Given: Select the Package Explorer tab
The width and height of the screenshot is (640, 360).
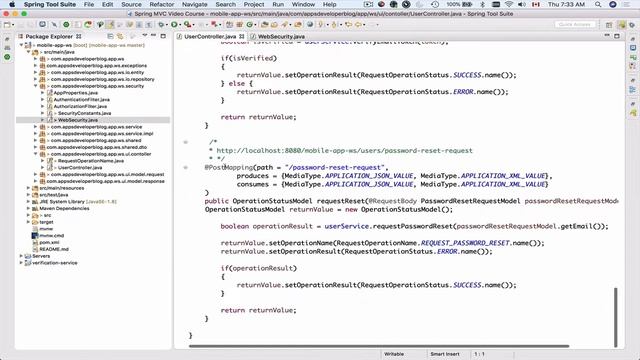Looking at the screenshot, I should [49, 36].
